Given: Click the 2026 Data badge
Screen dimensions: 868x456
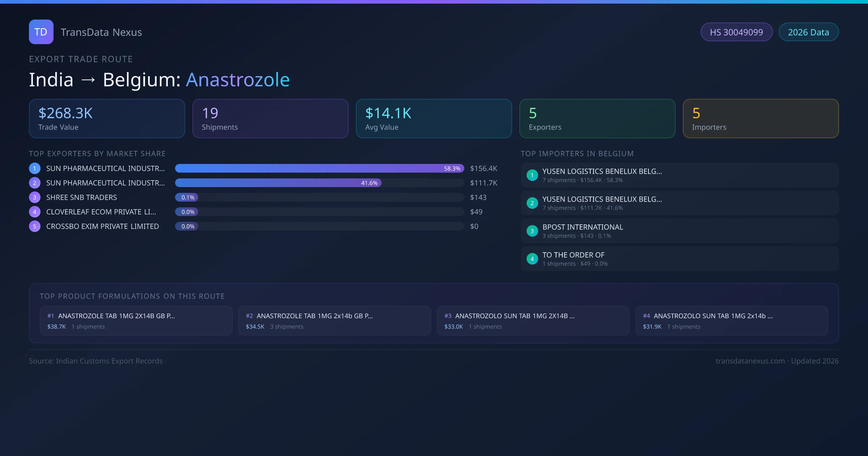Looking at the screenshot, I should [808, 32].
